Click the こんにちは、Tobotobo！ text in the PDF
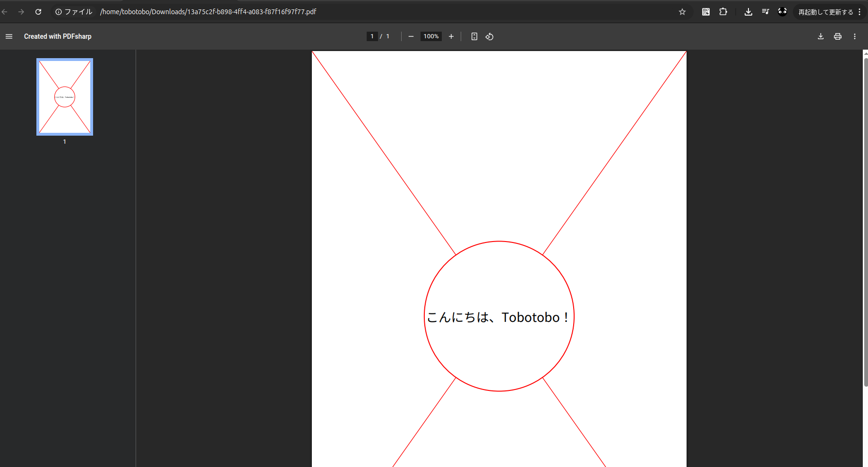 point(498,317)
